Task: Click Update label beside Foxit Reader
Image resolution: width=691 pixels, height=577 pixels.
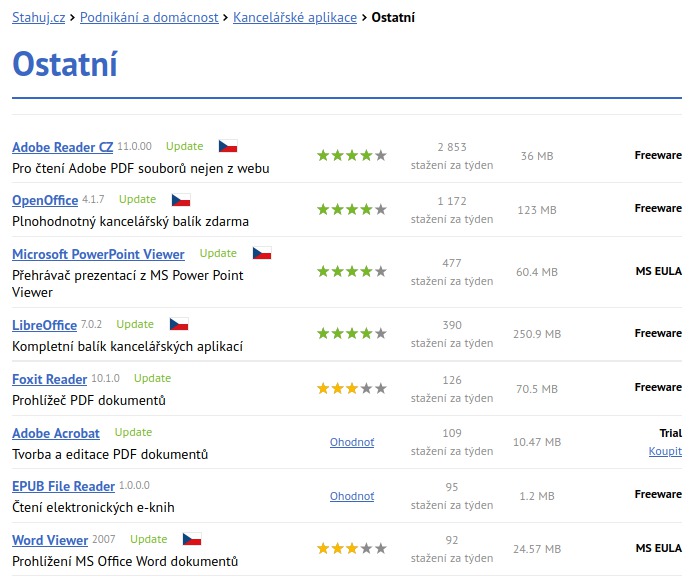Action: click(x=152, y=378)
